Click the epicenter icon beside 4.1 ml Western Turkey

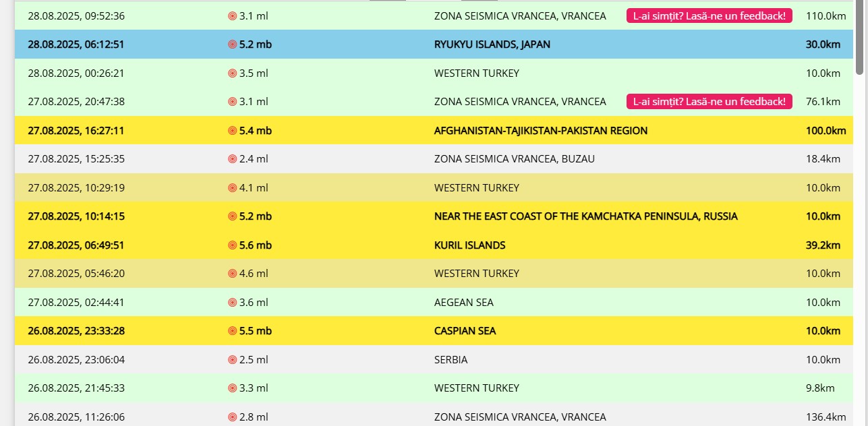tap(233, 188)
